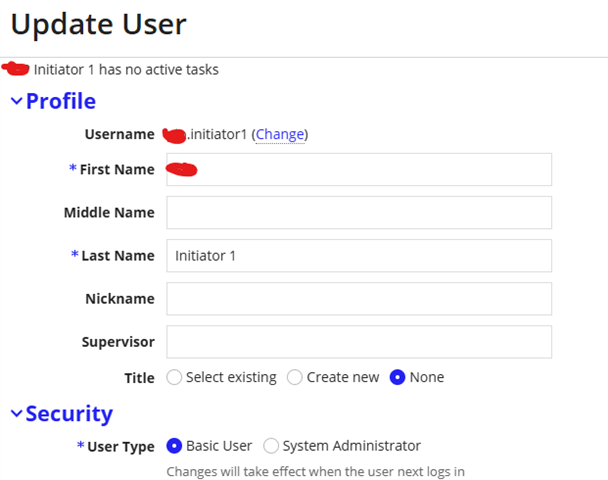This screenshot has width=608, height=480.
Task: Pick the None title radio button
Action: tap(397, 378)
